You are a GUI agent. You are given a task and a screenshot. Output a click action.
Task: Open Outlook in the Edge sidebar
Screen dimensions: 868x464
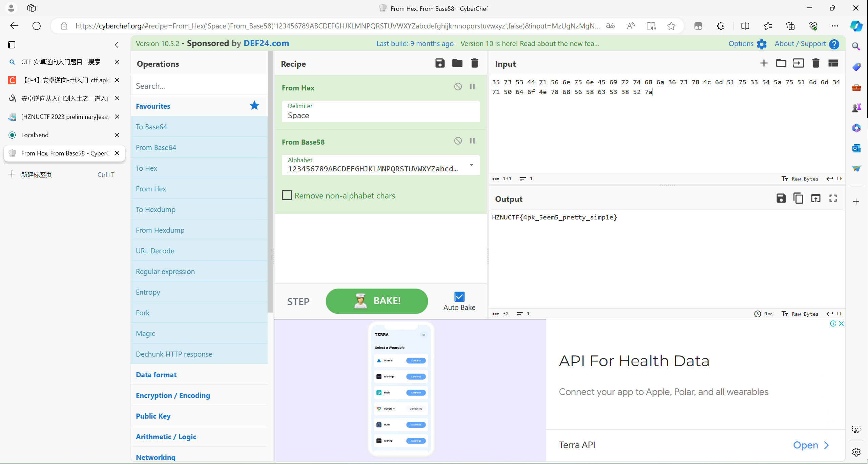coord(856,148)
